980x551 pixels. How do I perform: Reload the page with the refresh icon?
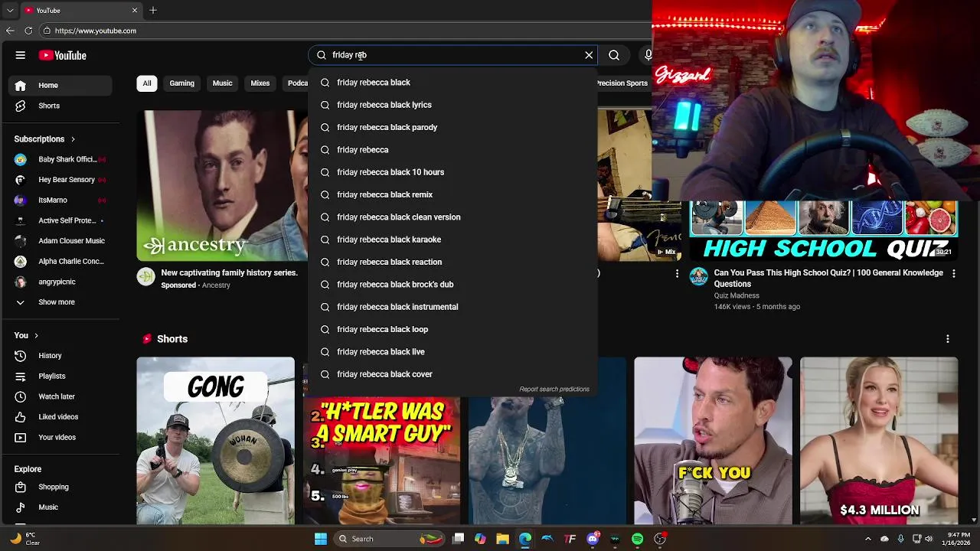(28, 31)
